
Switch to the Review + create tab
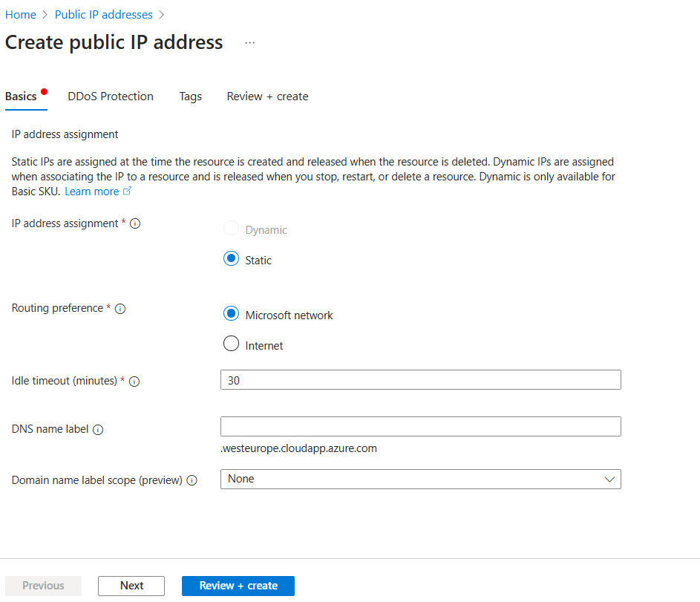[267, 96]
